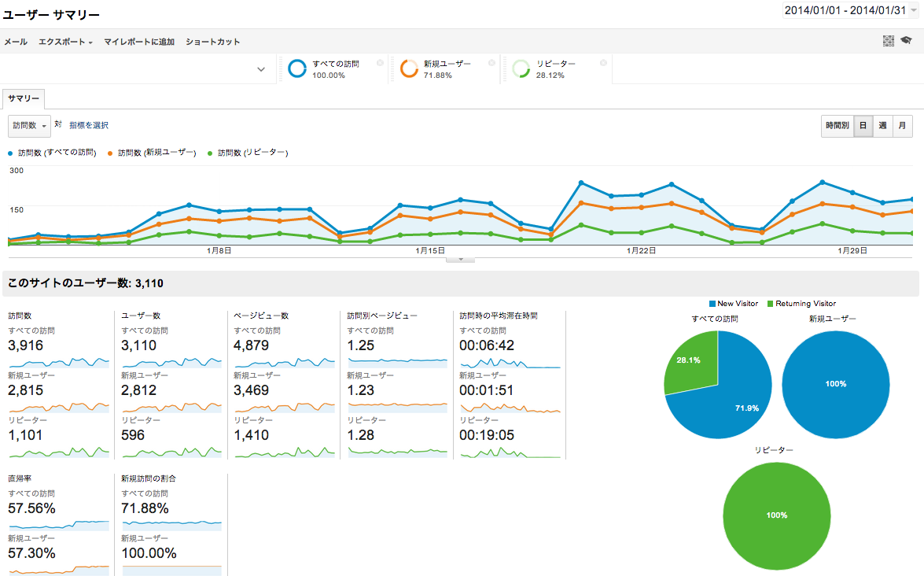Viewport: 924px width, 576px height.
Task: Click the green sparkline under 00:19:05
Action: coord(510,452)
